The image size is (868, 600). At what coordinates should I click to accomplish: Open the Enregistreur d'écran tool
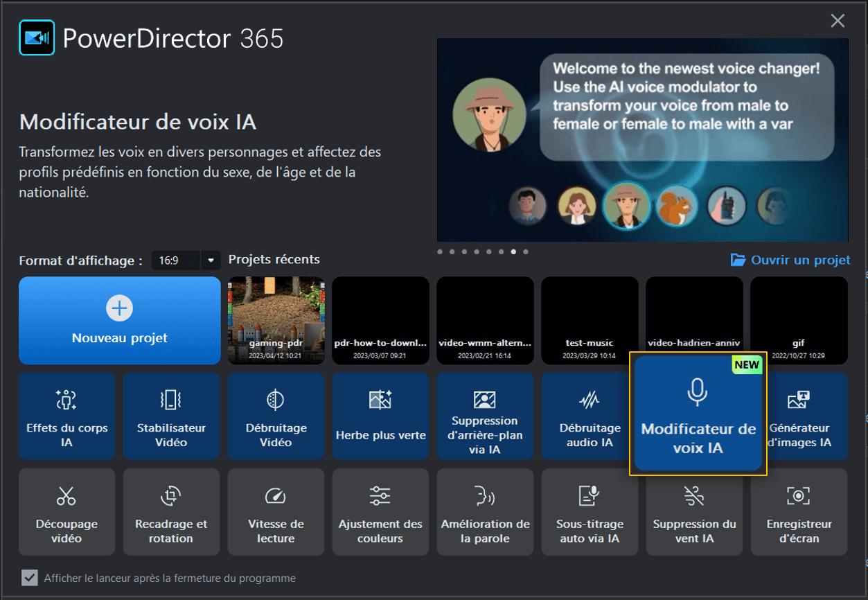click(x=799, y=512)
